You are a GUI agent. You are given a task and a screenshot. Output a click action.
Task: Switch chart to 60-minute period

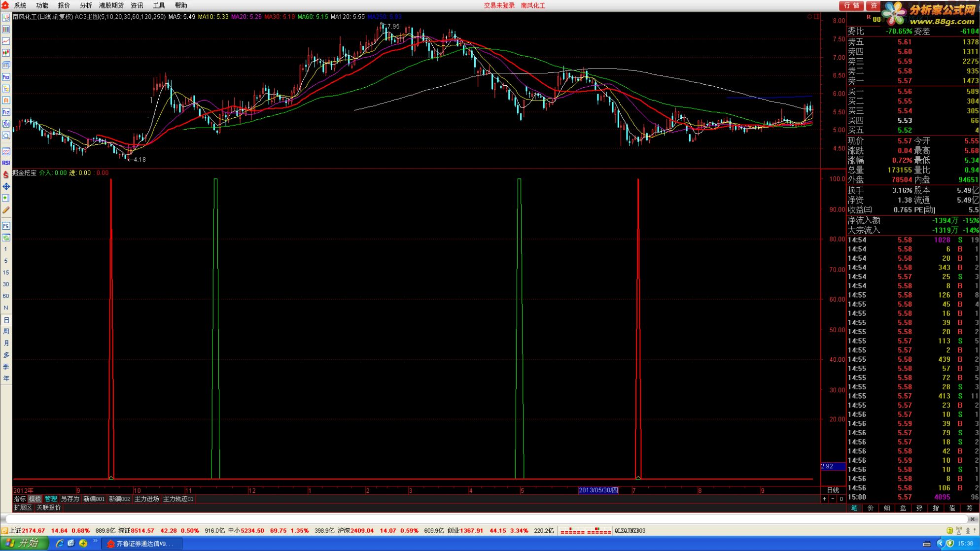(x=6, y=297)
